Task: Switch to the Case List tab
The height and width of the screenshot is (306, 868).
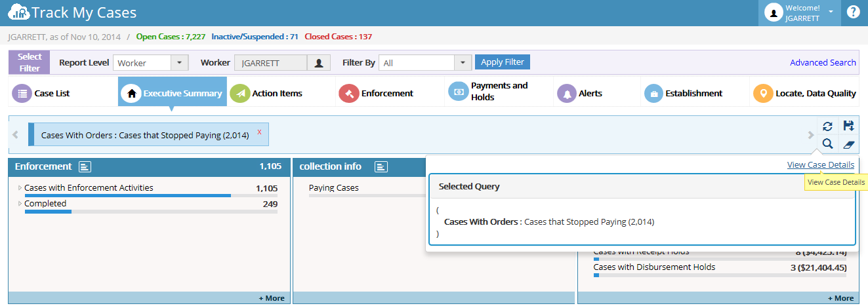Action: point(63,92)
